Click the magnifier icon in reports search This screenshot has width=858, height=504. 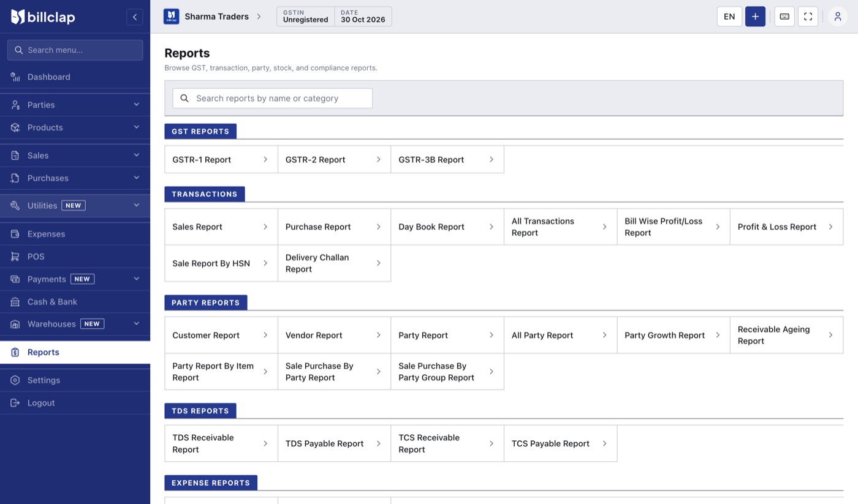(184, 99)
